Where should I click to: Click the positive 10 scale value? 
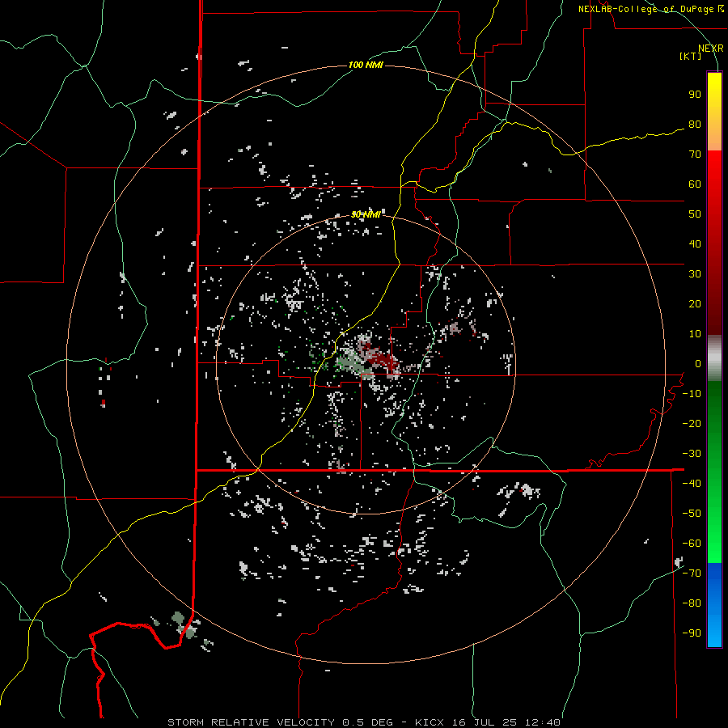[695, 334]
